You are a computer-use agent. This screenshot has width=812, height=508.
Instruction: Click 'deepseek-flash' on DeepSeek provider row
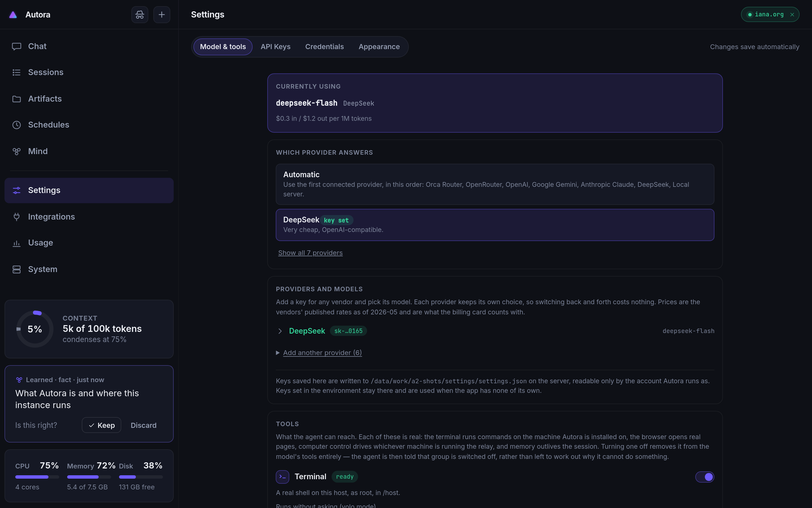click(688, 331)
